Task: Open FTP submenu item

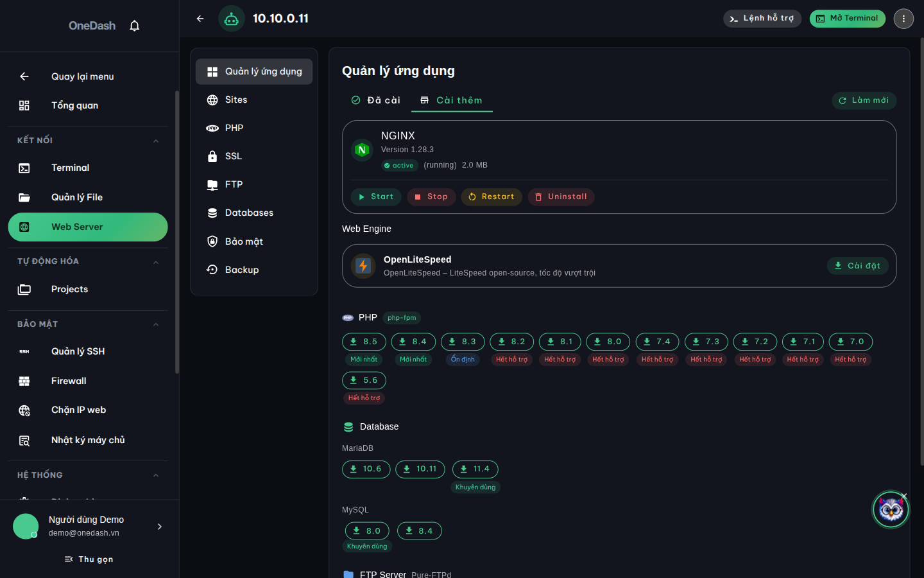Action: pyautogui.click(x=254, y=184)
